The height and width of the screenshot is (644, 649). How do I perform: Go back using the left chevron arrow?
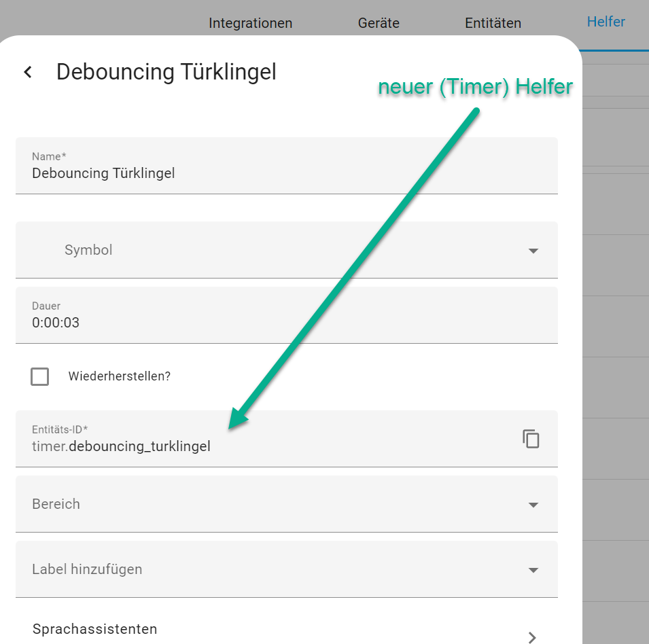(28, 72)
